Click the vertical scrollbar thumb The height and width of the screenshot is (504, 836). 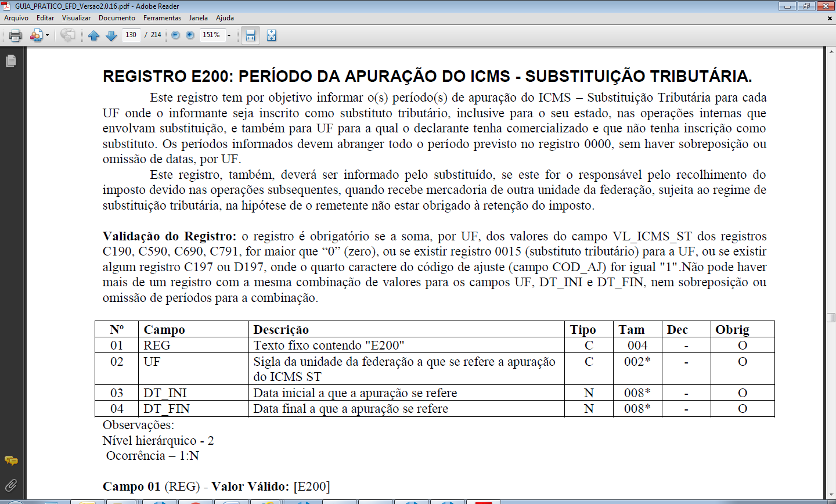point(831,318)
